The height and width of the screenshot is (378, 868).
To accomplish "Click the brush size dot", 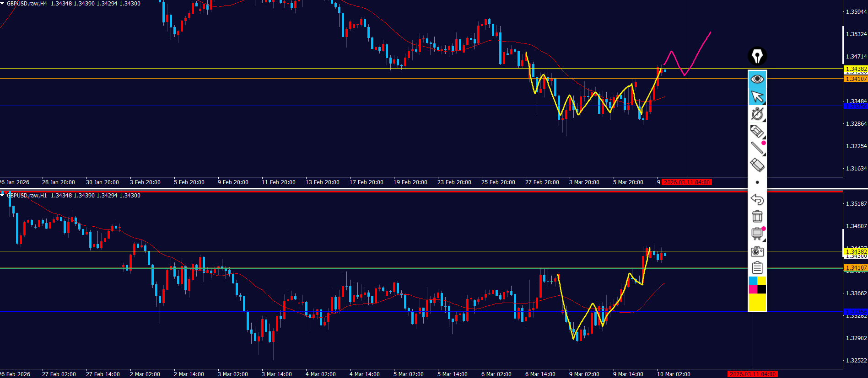I will pos(757,182).
